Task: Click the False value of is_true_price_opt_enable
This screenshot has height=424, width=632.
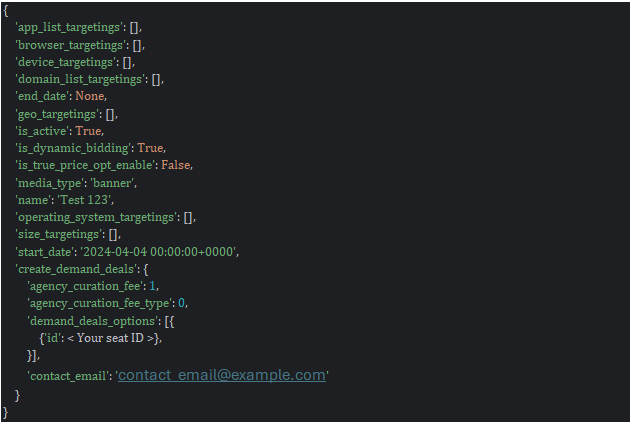Action: tap(176, 166)
